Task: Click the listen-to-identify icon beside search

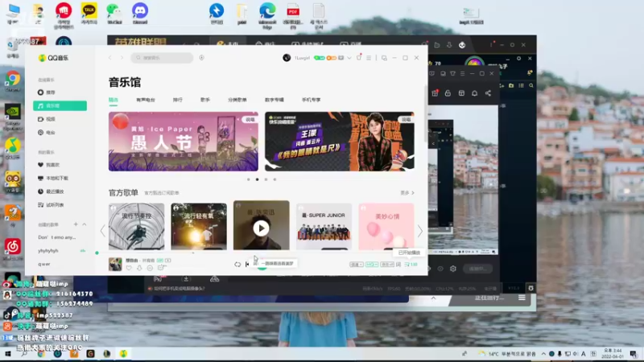Action: (202, 58)
